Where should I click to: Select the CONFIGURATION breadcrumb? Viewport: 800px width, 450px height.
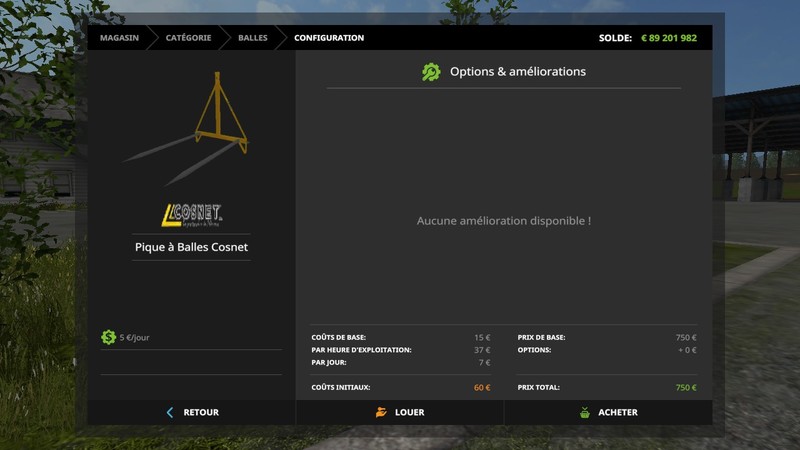[329, 38]
